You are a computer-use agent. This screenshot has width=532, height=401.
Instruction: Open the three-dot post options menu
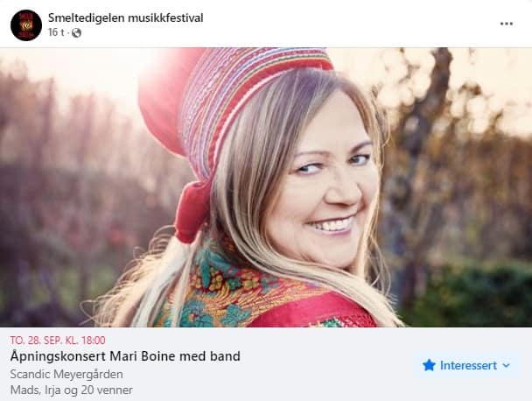pyautogui.click(x=507, y=24)
